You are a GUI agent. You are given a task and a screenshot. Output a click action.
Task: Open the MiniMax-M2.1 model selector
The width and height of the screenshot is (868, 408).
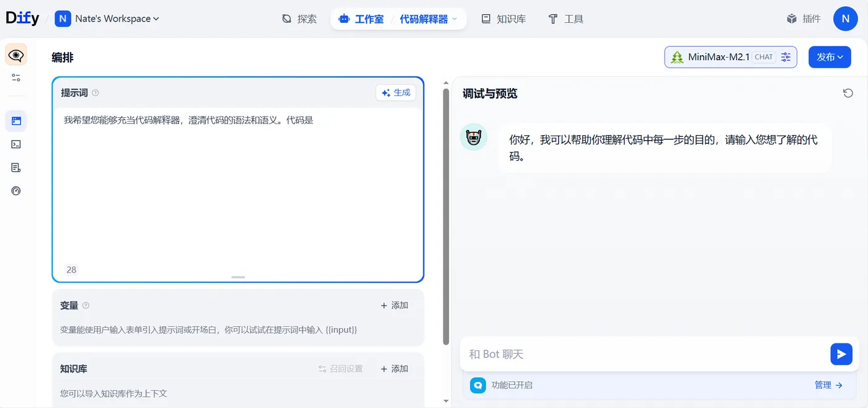[x=731, y=57]
